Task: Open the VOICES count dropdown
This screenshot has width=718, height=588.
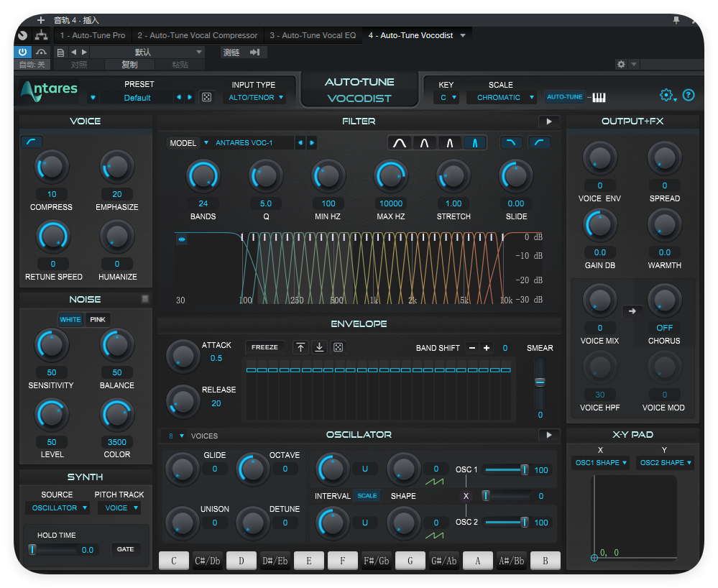Action: 176,436
